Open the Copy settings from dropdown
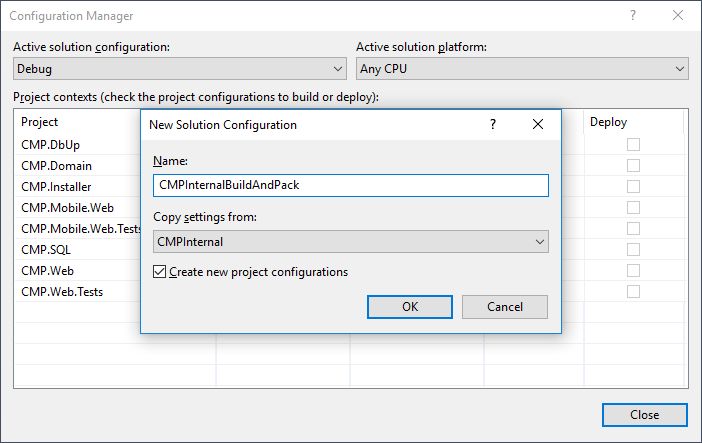This screenshot has height=443, width=702. (x=350, y=242)
